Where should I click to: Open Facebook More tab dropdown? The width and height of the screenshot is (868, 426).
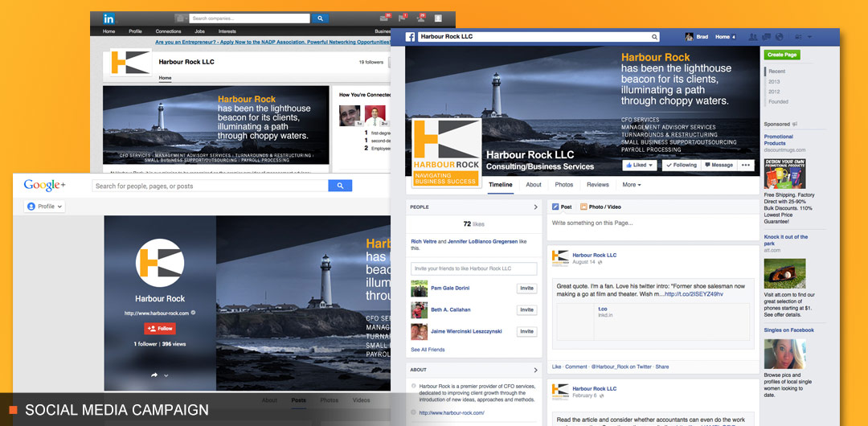pyautogui.click(x=632, y=185)
